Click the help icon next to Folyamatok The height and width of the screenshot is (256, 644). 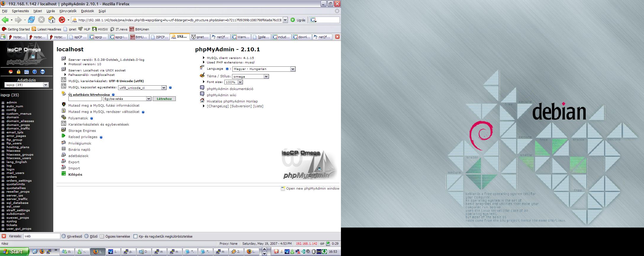pyautogui.click(x=91, y=119)
